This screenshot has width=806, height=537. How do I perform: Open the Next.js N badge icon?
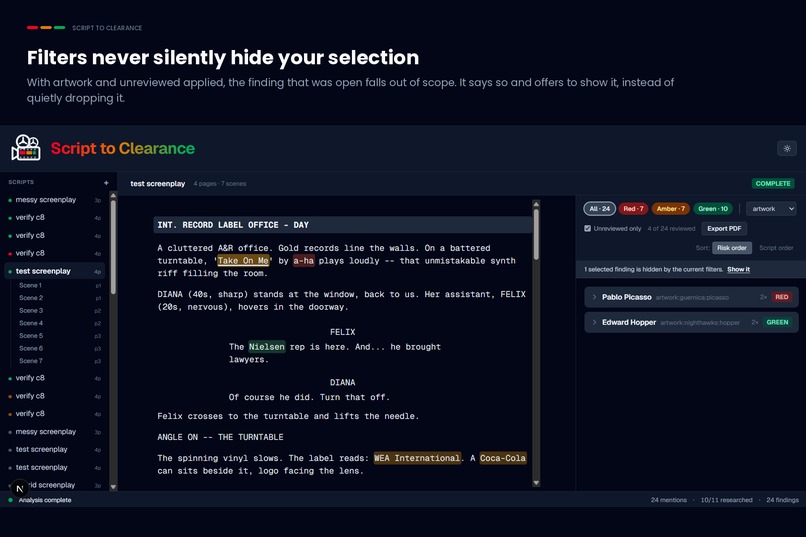tap(20, 488)
